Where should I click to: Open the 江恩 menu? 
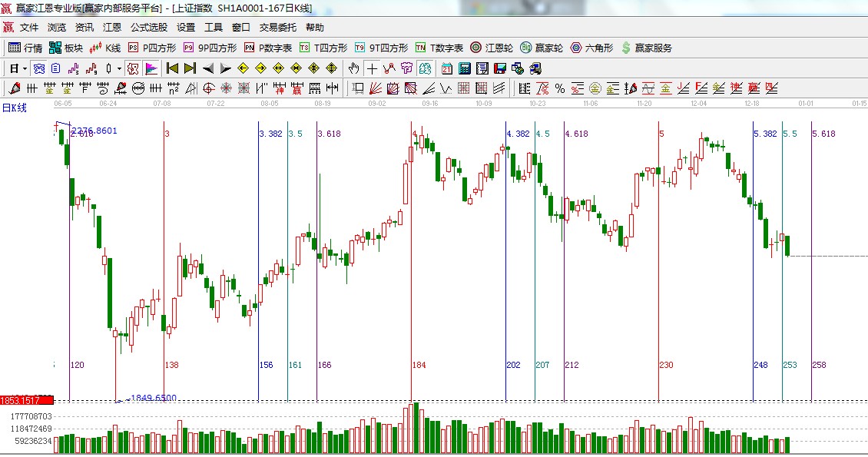112,27
